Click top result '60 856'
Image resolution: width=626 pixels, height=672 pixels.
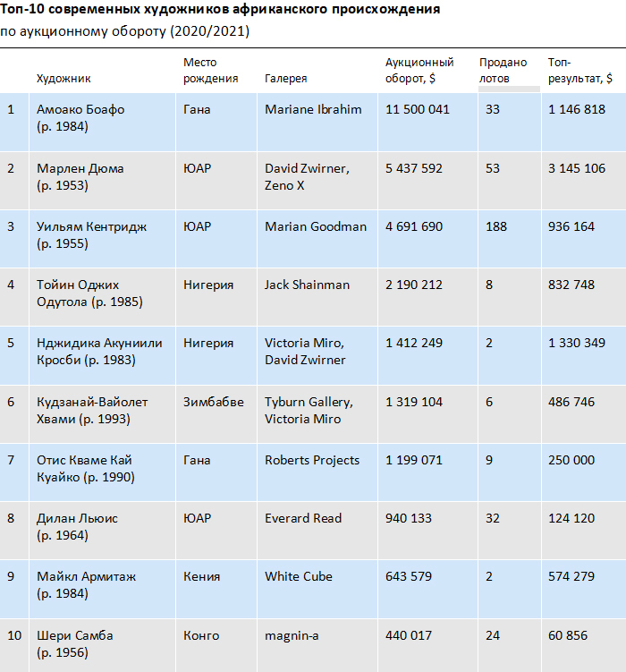(568, 635)
